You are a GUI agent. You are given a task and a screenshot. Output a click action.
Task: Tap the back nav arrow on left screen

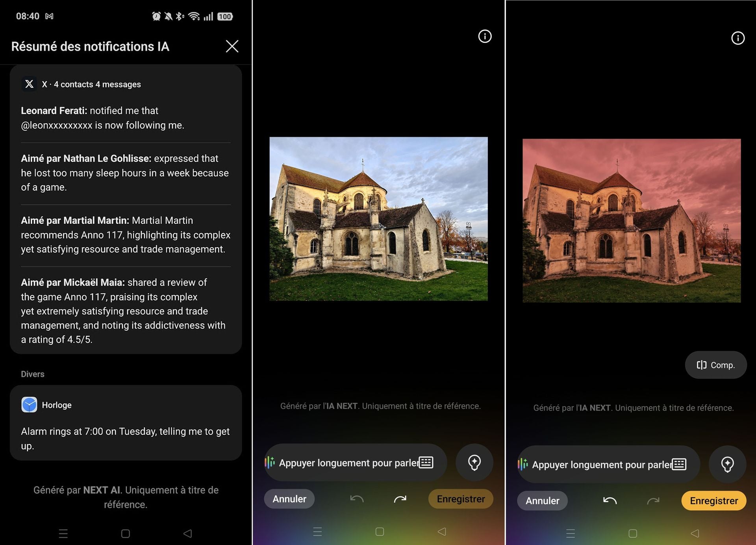(188, 534)
